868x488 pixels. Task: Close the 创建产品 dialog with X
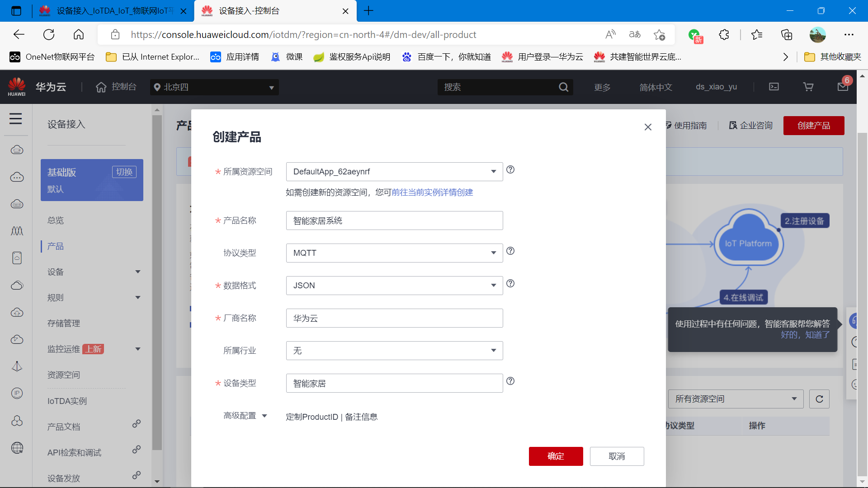coord(648,127)
